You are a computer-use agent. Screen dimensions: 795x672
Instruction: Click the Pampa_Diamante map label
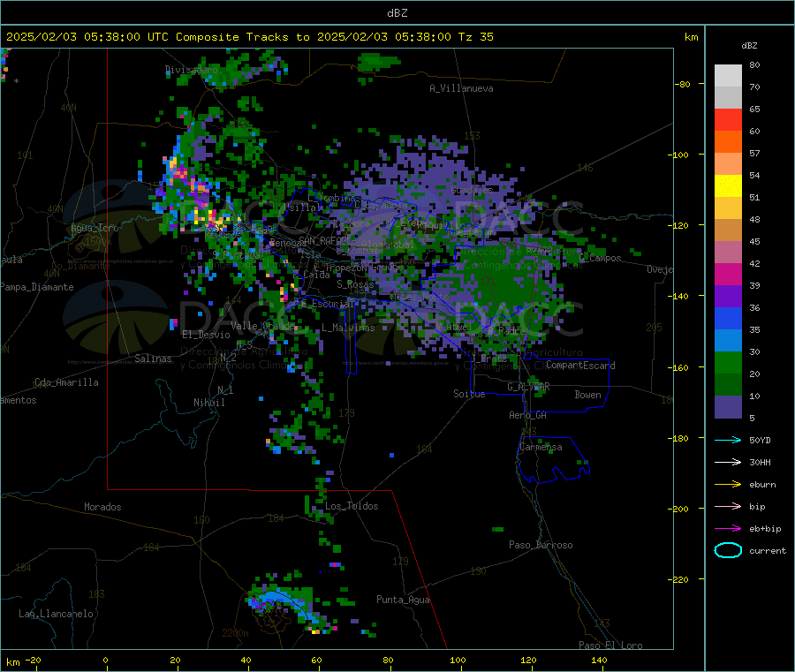pyautogui.click(x=37, y=287)
